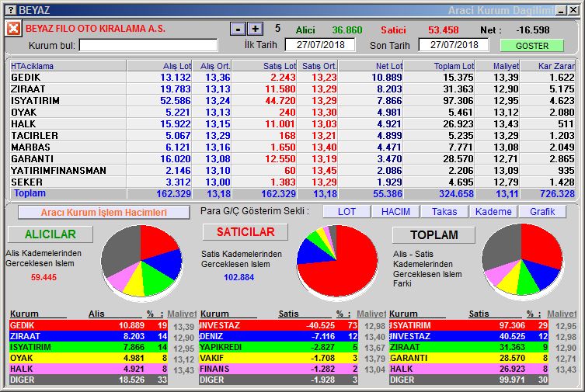585x392 pixels.
Task: Click gray DIGER row with 18.526
Action: click(89, 380)
